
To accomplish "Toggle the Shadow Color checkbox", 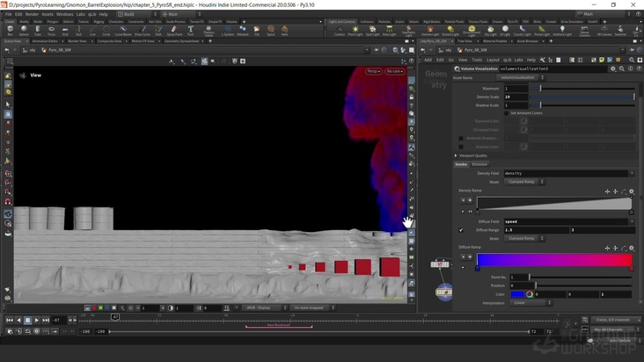I will tap(461, 147).
